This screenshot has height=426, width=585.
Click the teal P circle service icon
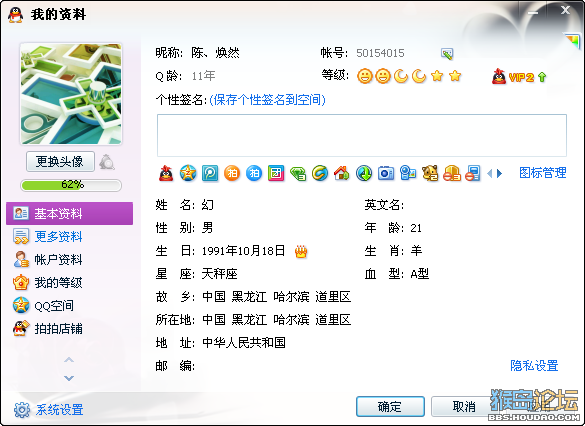tap(210, 173)
